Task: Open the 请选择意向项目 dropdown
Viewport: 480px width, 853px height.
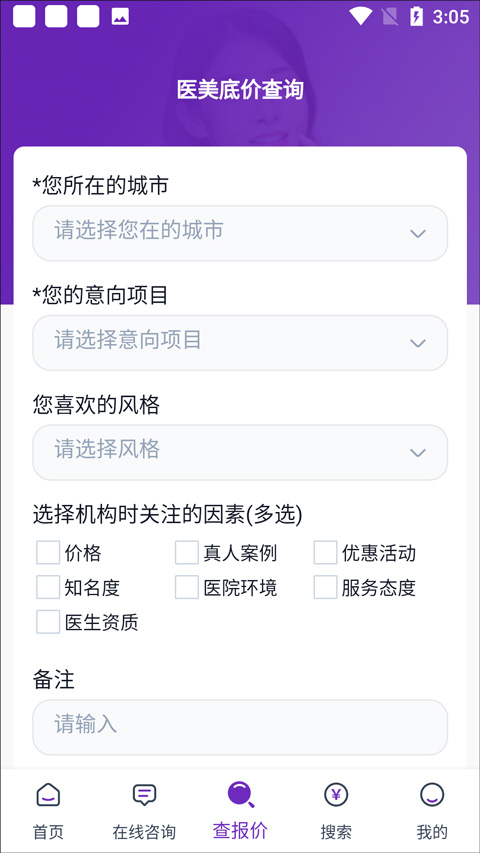Action: point(240,343)
